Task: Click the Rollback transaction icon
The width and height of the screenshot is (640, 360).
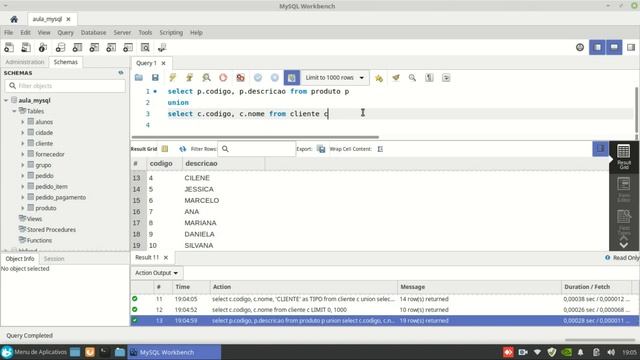Action: tap(275, 78)
